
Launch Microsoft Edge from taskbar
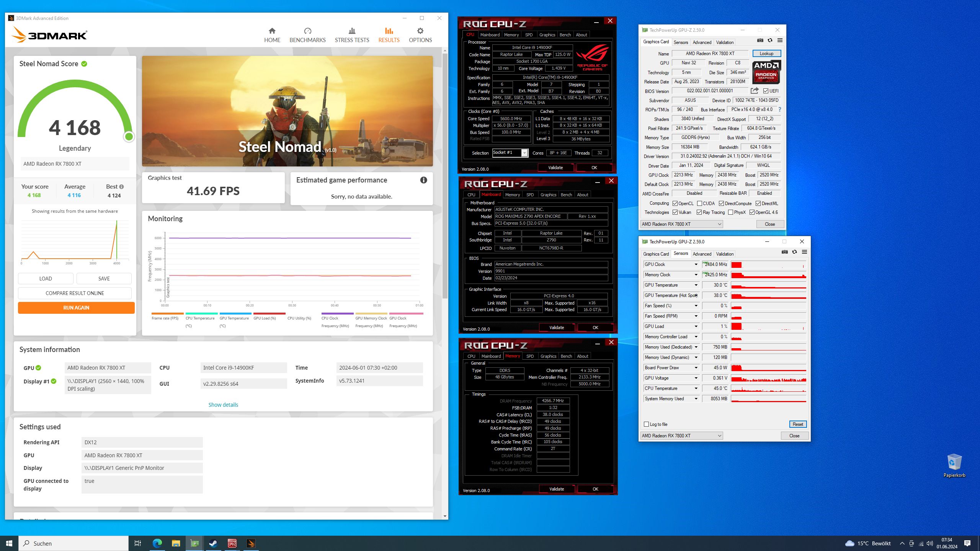point(157,543)
